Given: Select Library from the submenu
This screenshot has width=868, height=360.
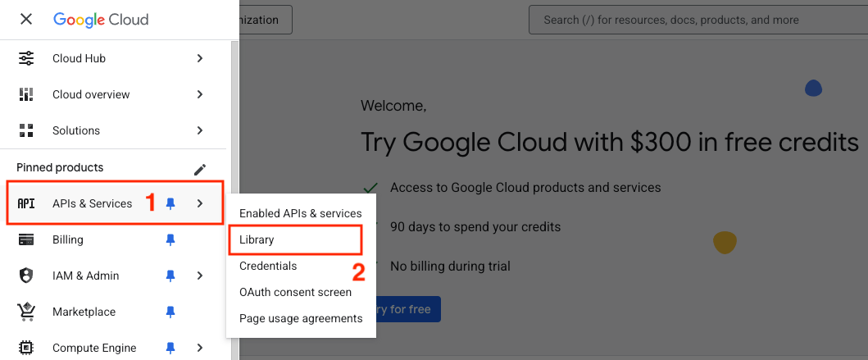Looking at the screenshot, I should point(257,239).
